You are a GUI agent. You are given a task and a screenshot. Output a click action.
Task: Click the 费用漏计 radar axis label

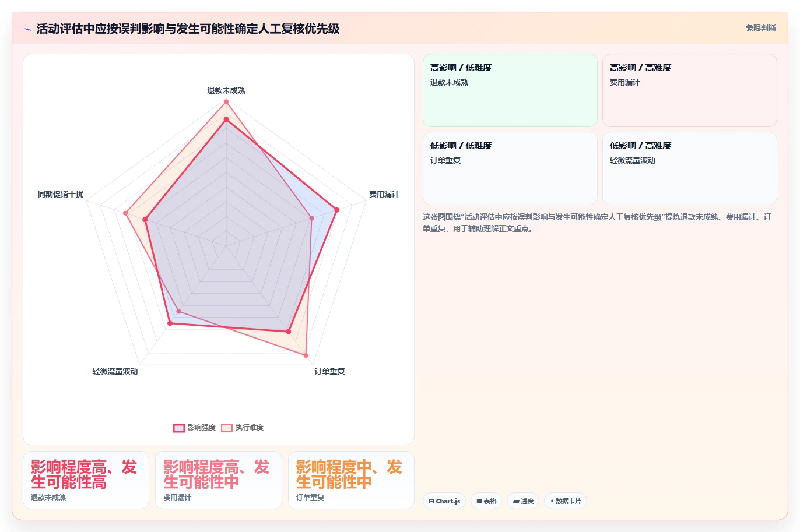pos(384,194)
